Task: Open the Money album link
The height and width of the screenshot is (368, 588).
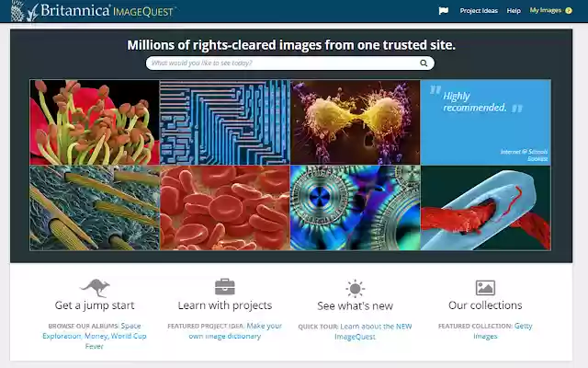Action: pyautogui.click(x=96, y=336)
